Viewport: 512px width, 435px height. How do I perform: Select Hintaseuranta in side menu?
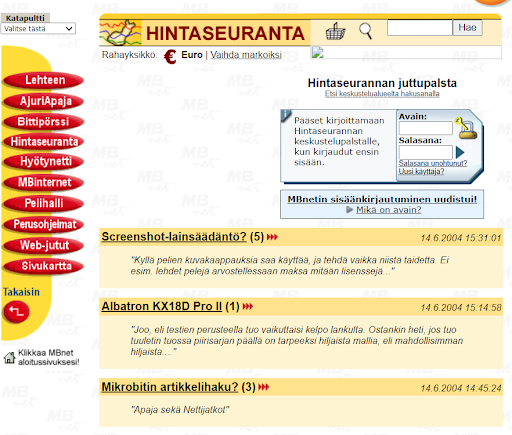pos(43,142)
